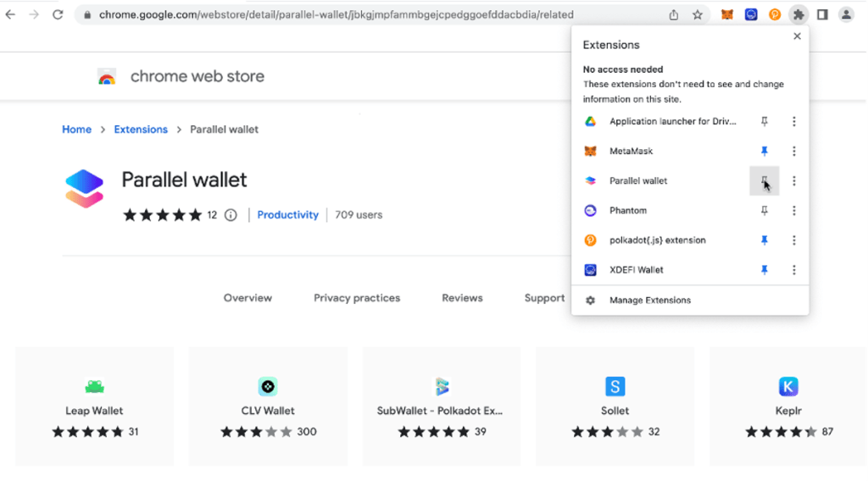Go to Home breadcrumb link
The width and height of the screenshot is (868, 481).
point(76,130)
